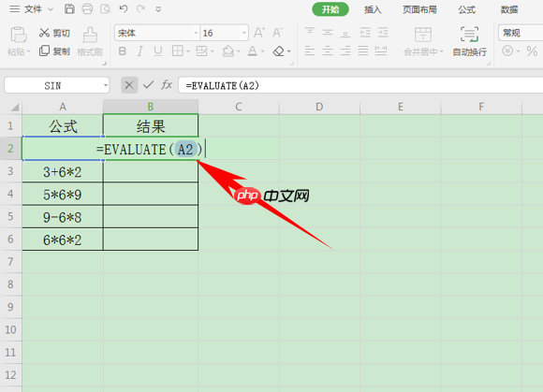The height and width of the screenshot is (392, 543).
Task: Click the Distributed alignment icon
Action: coord(381,51)
